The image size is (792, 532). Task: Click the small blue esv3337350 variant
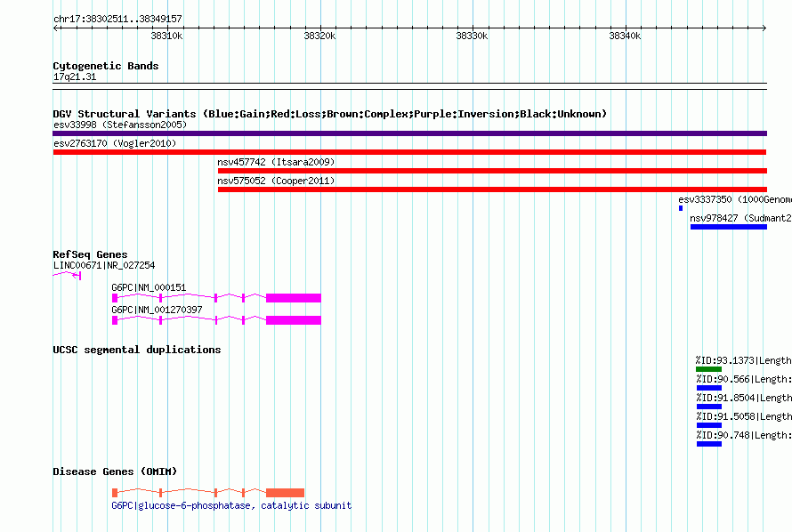[x=681, y=208]
